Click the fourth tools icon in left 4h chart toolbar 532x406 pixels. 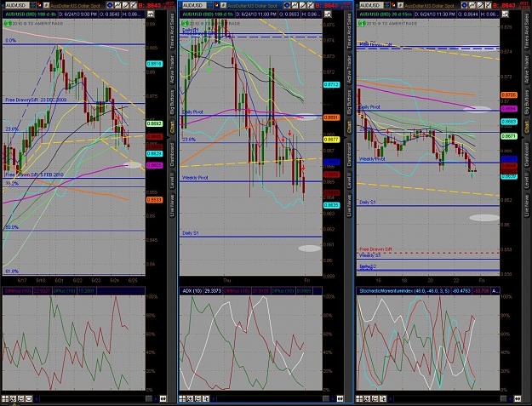134,5
